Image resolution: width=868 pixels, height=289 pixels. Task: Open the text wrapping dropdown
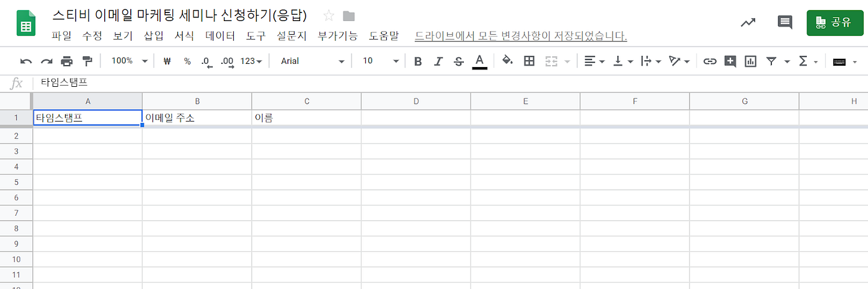(651, 61)
